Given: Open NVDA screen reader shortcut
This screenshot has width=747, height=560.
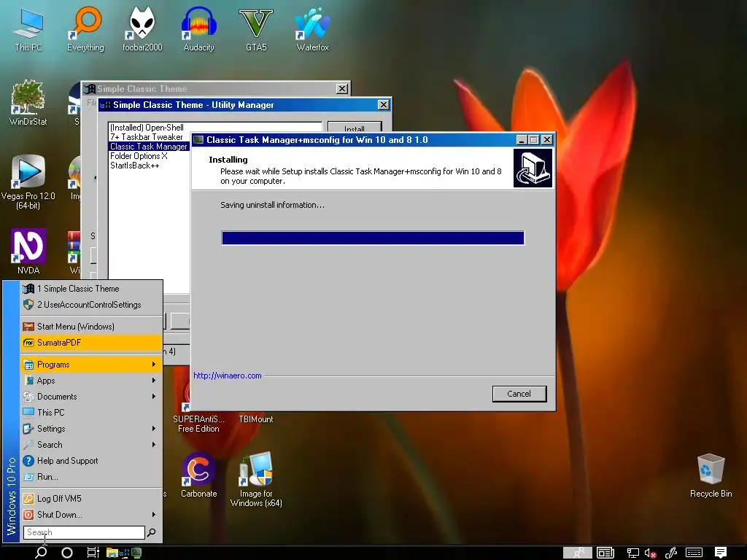Looking at the screenshot, I should point(28,252).
